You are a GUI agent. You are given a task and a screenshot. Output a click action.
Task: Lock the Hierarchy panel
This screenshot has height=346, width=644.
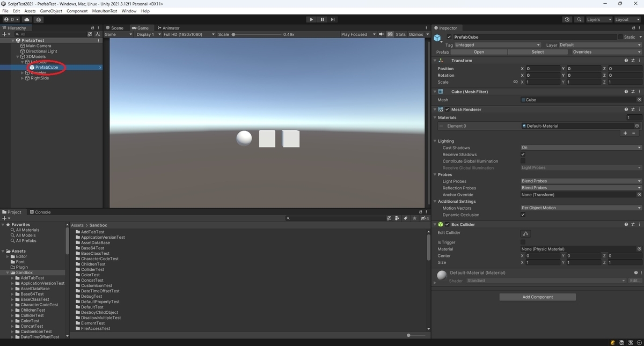point(92,28)
